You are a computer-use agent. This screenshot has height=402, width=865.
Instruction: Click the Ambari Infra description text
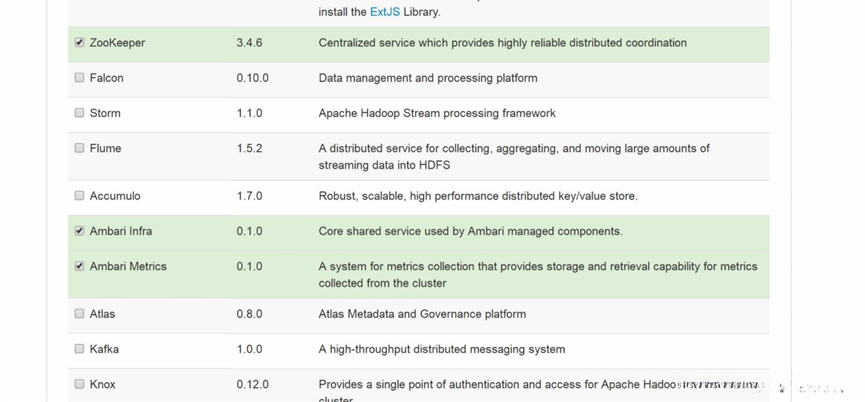(470, 231)
